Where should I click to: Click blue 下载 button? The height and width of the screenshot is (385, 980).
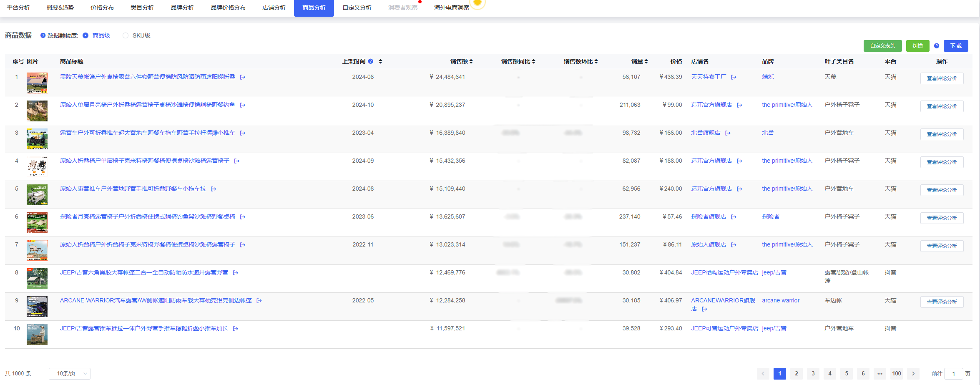coord(956,46)
